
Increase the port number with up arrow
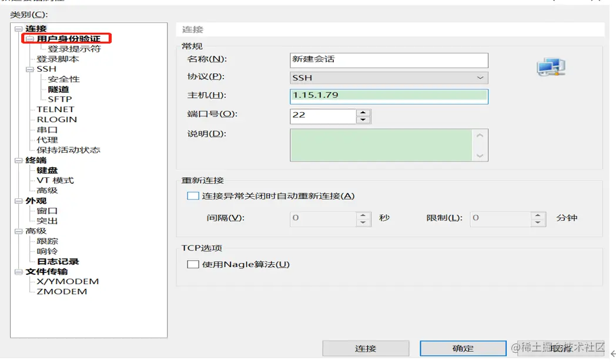pyautogui.click(x=363, y=112)
